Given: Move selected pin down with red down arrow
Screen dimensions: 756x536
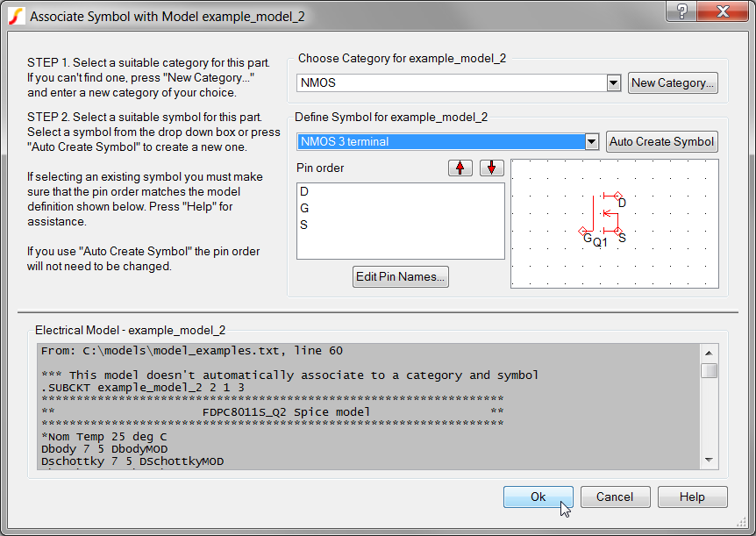Looking at the screenshot, I should 491,168.
